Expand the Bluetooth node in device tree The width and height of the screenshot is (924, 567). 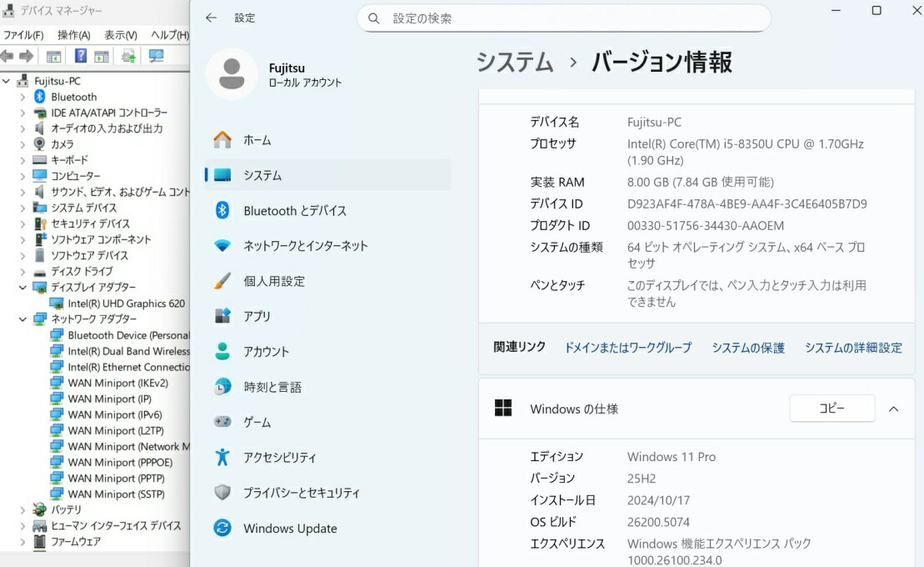tap(22, 97)
